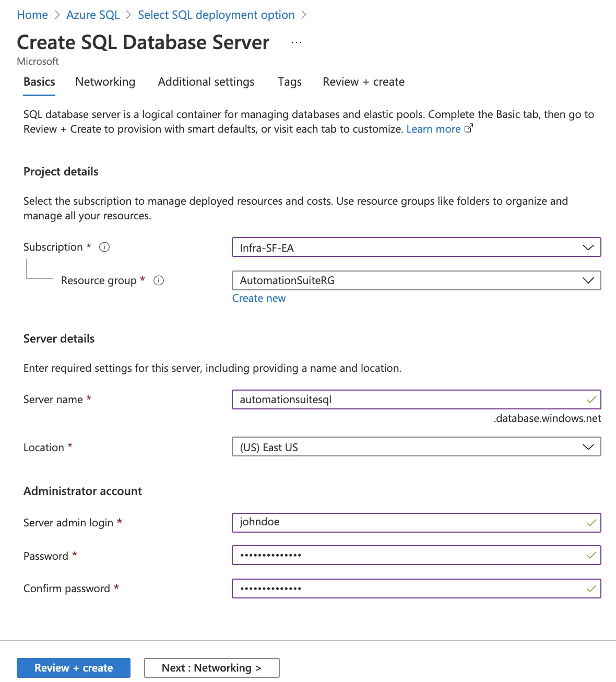This screenshot has height=682, width=616.
Task: Go to the Tags tab
Action: point(290,82)
